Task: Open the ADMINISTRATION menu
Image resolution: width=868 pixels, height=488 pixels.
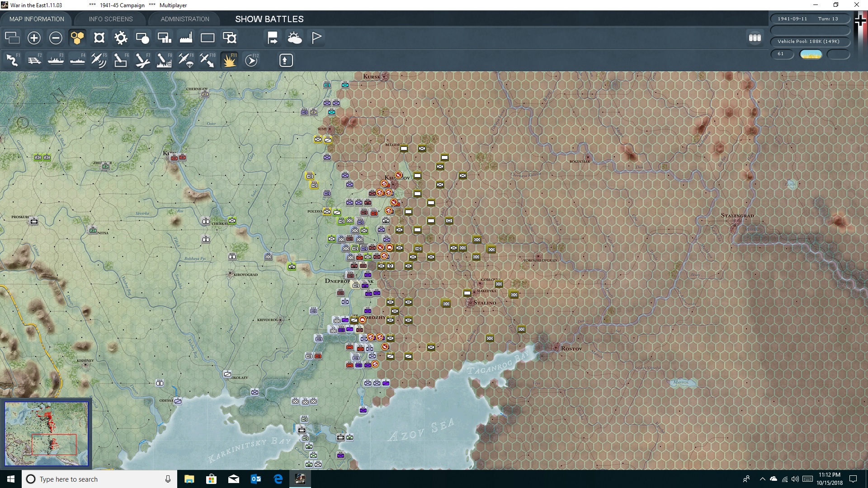Action: click(x=184, y=19)
